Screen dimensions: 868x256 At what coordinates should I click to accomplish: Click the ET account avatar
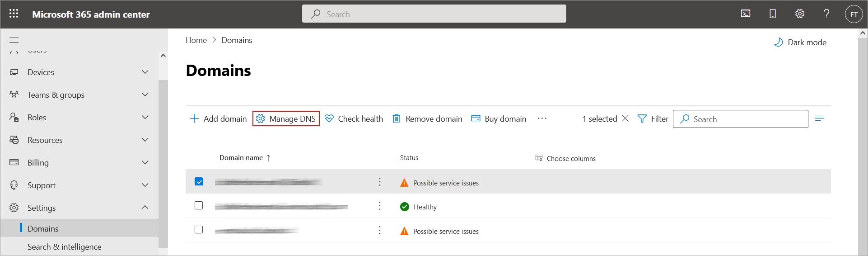click(854, 14)
